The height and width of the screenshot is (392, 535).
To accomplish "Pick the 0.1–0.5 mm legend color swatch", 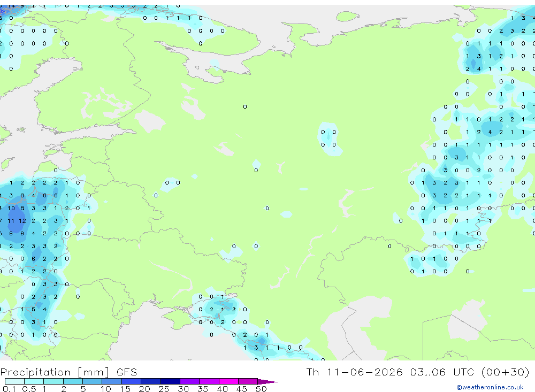I will coord(14,381).
